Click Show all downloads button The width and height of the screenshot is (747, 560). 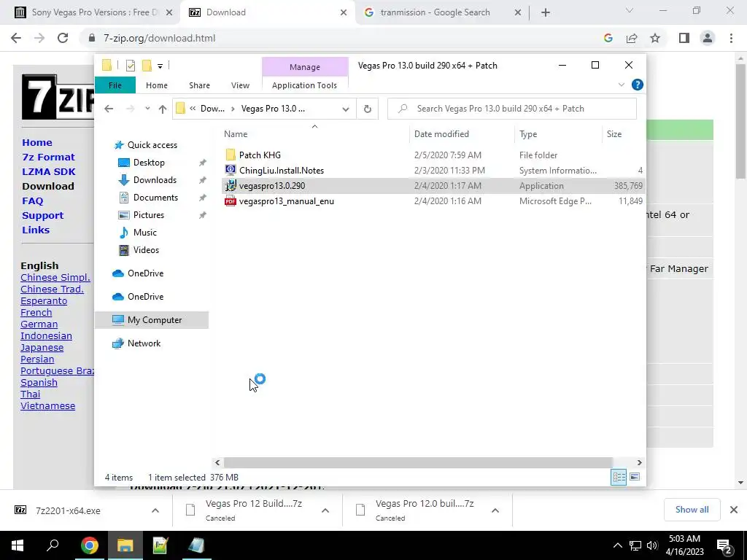[x=692, y=510]
